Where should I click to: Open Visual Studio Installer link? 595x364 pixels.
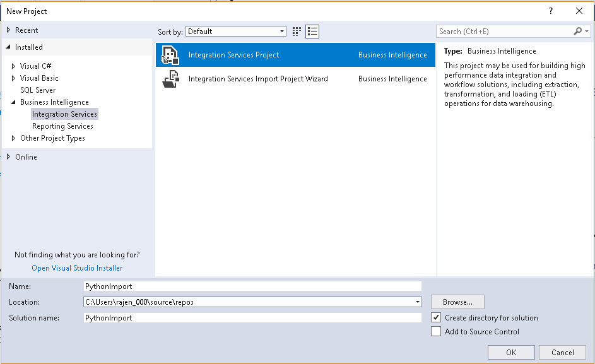coord(77,268)
